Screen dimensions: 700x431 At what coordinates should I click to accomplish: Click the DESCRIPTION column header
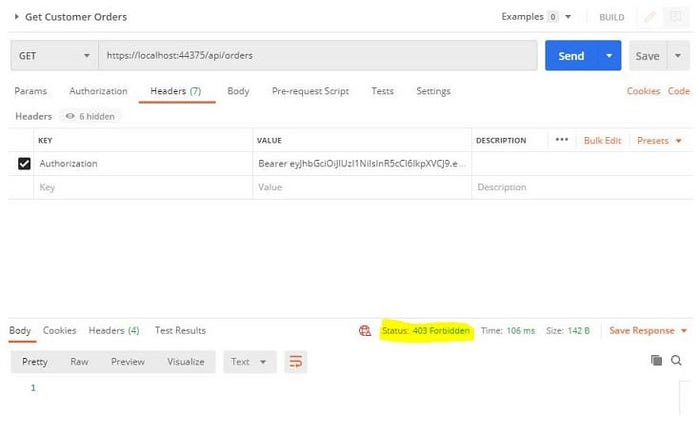(501, 141)
